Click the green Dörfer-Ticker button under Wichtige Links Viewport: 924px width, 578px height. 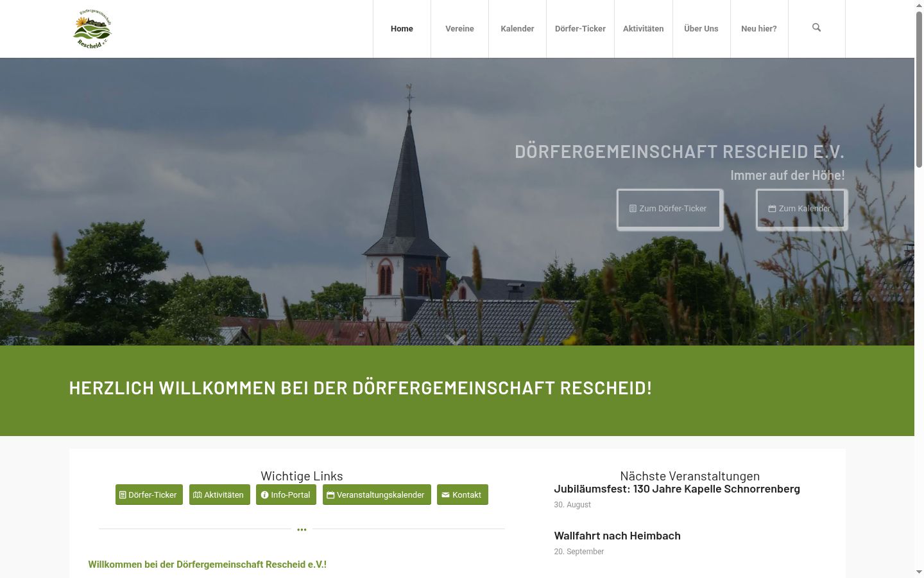pos(149,495)
